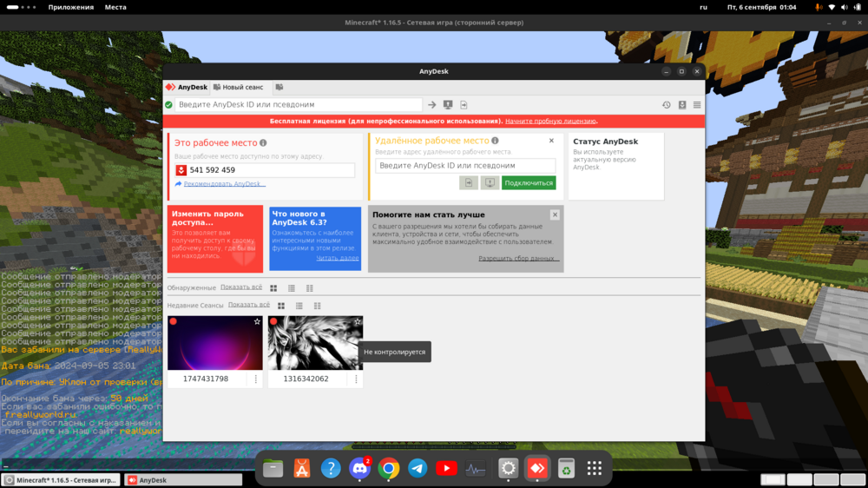Click the local ID field 541 592 459
This screenshot has width=868, height=488.
click(x=265, y=170)
